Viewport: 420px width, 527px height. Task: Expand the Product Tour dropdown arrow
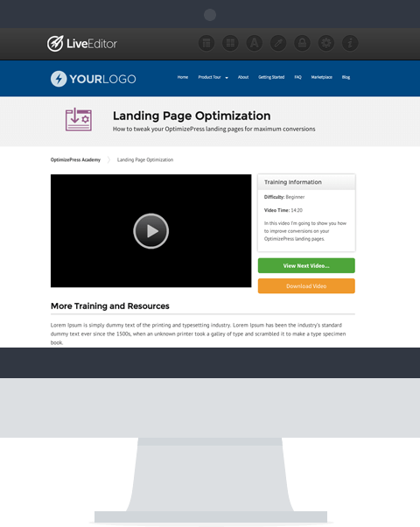pos(227,78)
